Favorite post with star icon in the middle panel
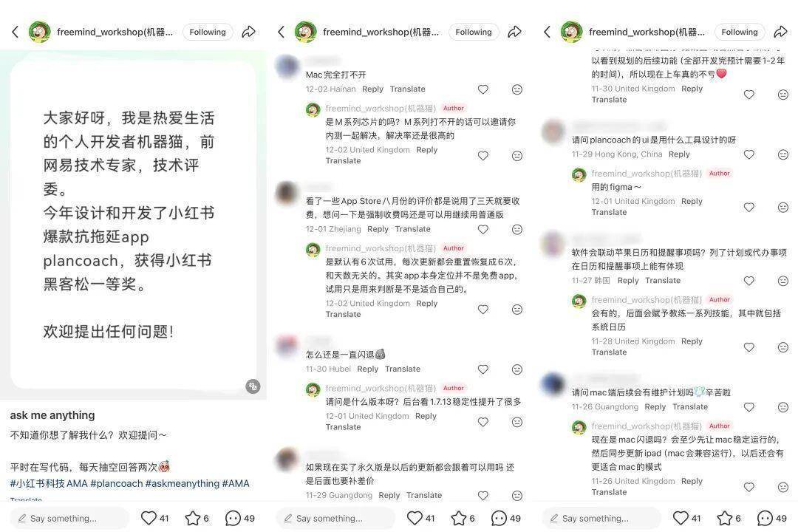This screenshot has height=532, width=798. (459, 518)
